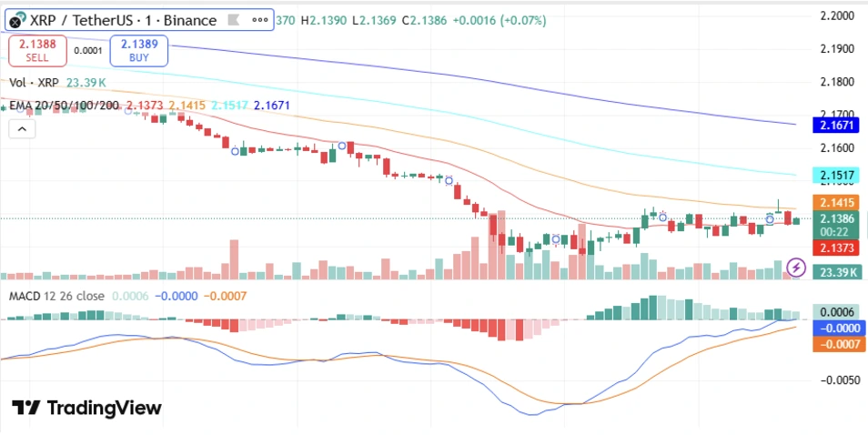868x435 pixels.
Task: Click the EMA 200 value 2.1671 in legend
Action: coord(271,106)
